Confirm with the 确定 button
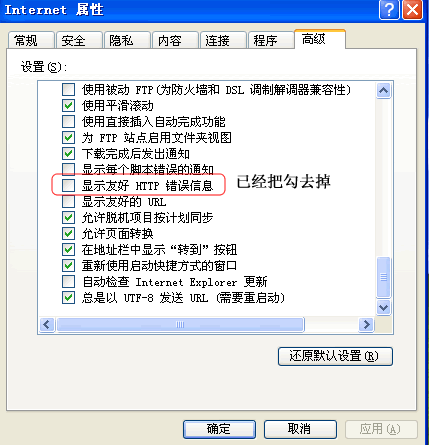Image resolution: width=429 pixels, height=445 pixels. pos(219,429)
